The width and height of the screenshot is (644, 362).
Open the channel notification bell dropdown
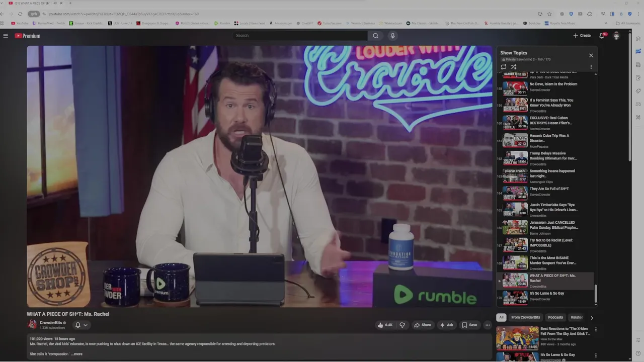(81, 325)
